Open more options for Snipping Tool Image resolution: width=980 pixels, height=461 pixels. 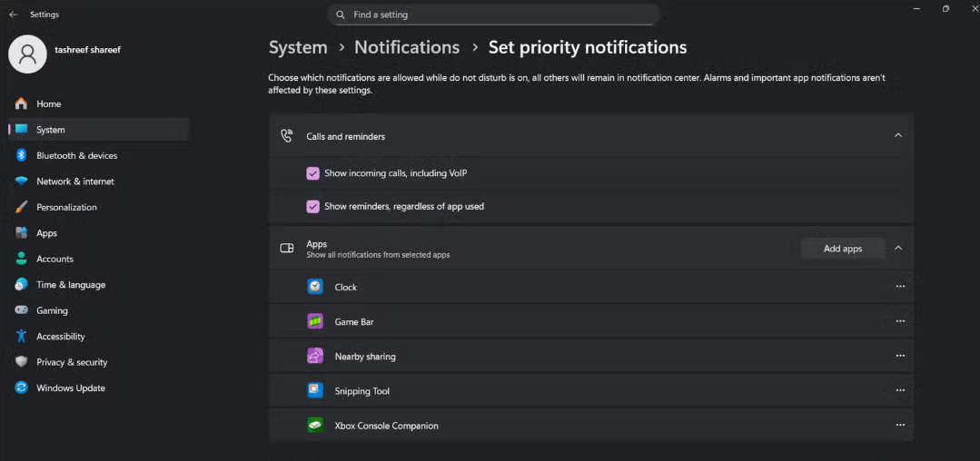pos(900,391)
